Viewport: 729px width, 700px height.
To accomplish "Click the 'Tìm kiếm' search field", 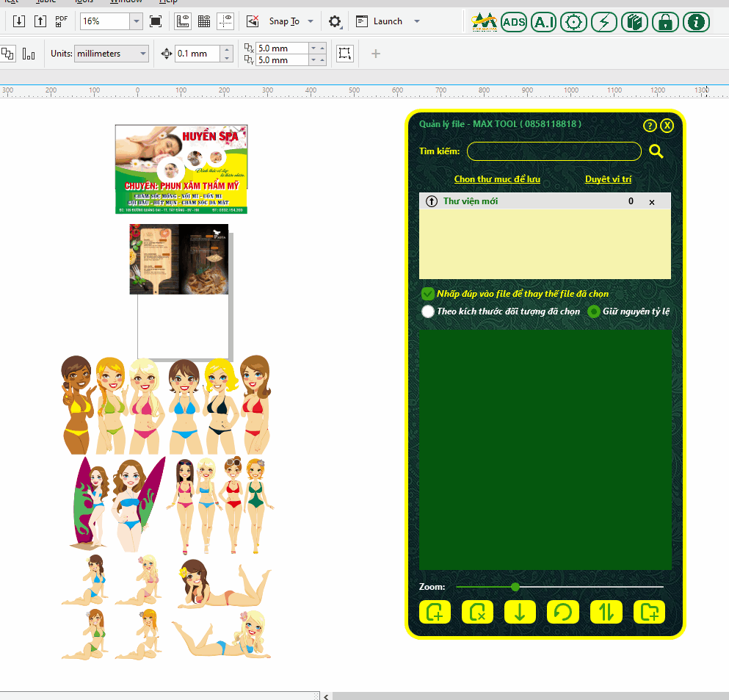I will pyautogui.click(x=554, y=151).
